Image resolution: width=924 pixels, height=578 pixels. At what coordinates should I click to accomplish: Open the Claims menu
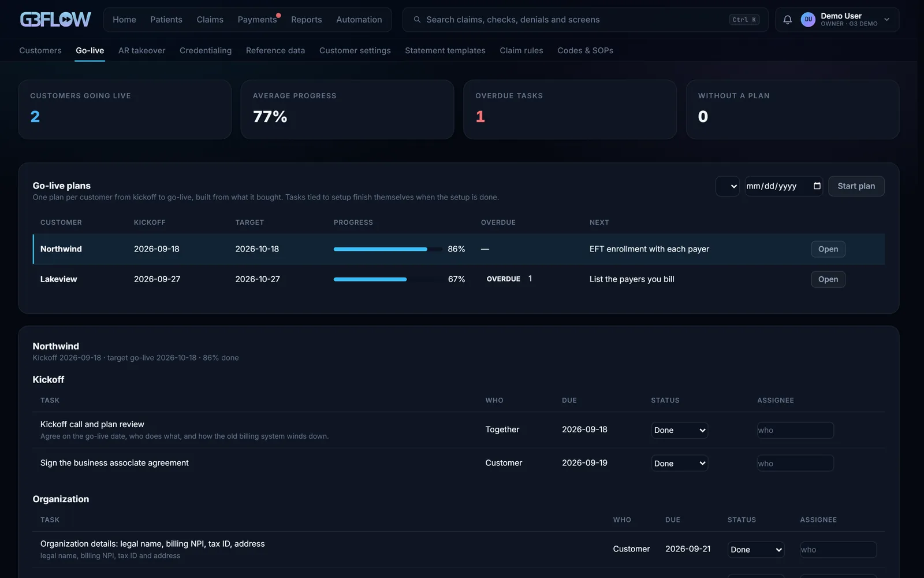pyautogui.click(x=210, y=20)
